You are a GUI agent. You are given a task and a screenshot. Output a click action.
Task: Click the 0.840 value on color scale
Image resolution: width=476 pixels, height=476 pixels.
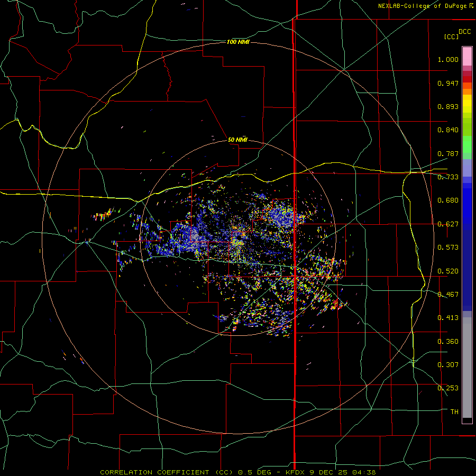(448, 130)
